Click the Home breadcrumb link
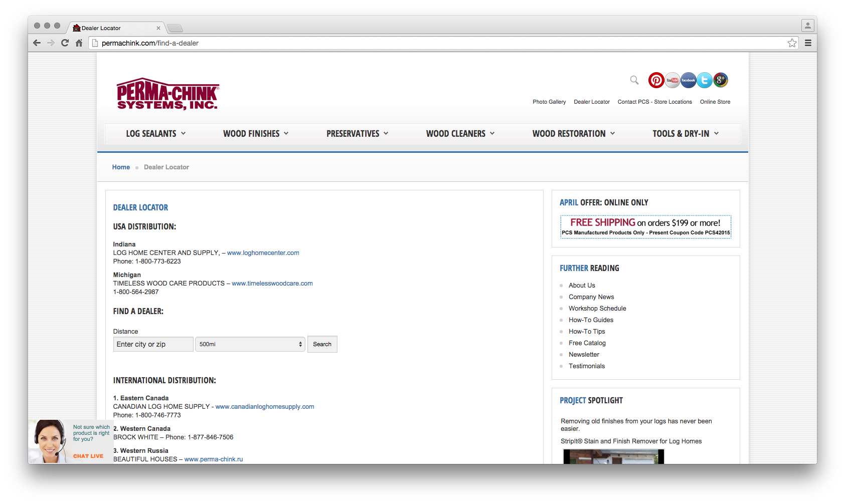The image size is (845, 504). pyautogui.click(x=121, y=167)
